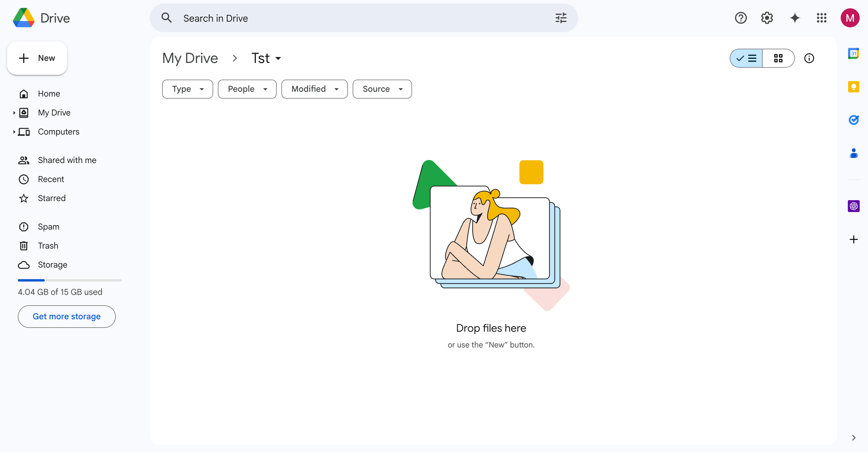Open Storage section
Image resolution: width=868 pixels, height=452 pixels.
[x=53, y=265]
